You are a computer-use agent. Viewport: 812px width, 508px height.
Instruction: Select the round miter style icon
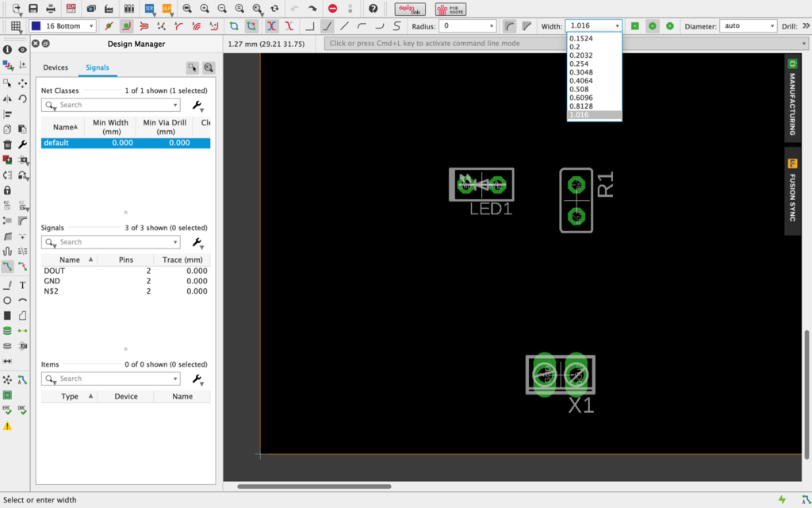510,26
